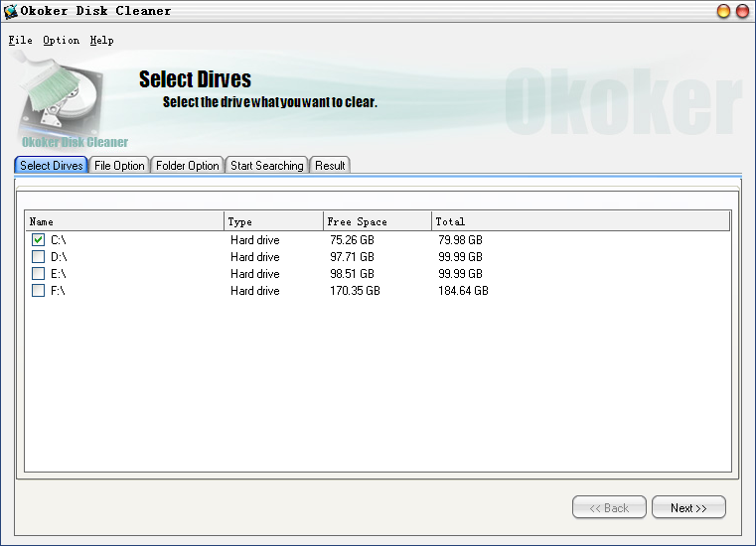Tick the F:\ drive checkbox
Screen dimensions: 756x546
[x=38, y=291]
